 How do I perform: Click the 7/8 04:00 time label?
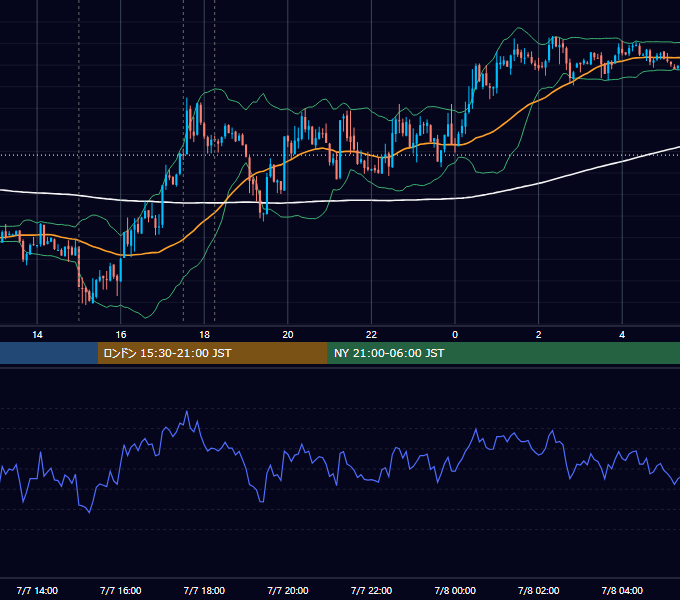(x=622, y=590)
